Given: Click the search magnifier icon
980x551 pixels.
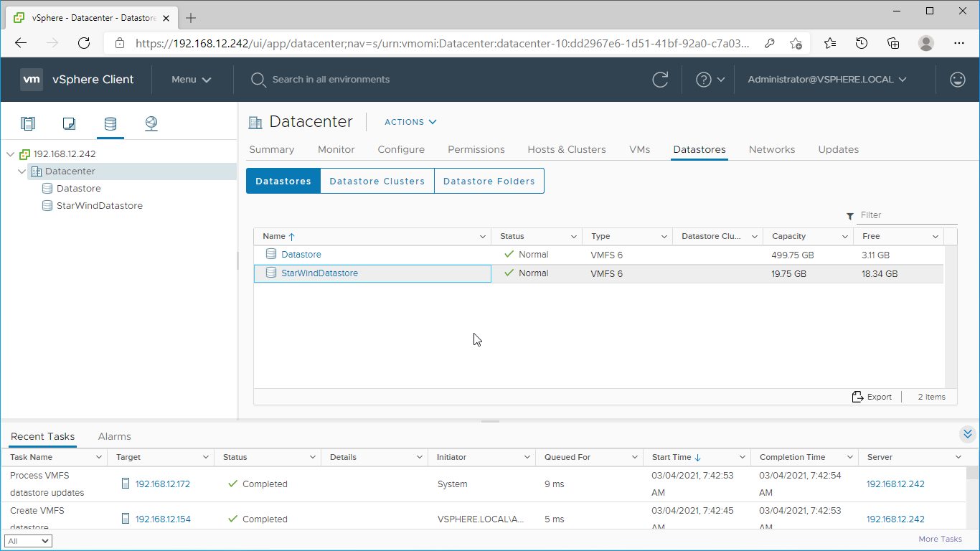Looking at the screenshot, I should pyautogui.click(x=258, y=80).
